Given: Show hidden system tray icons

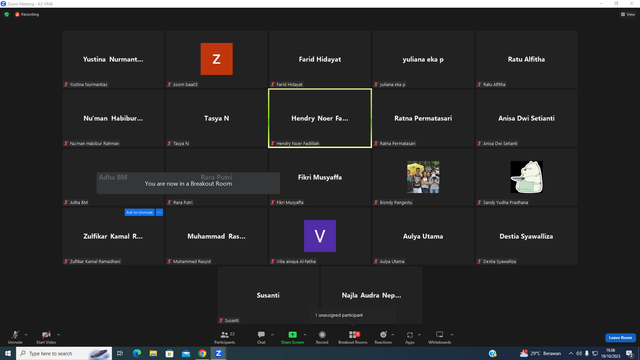Looking at the screenshot, I should pyautogui.click(x=571, y=353).
